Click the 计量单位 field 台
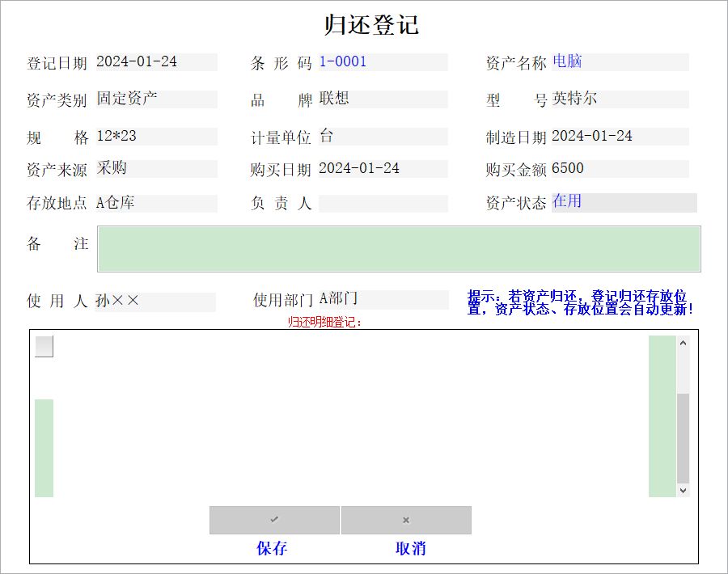The height and width of the screenshot is (574, 728). [x=383, y=137]
